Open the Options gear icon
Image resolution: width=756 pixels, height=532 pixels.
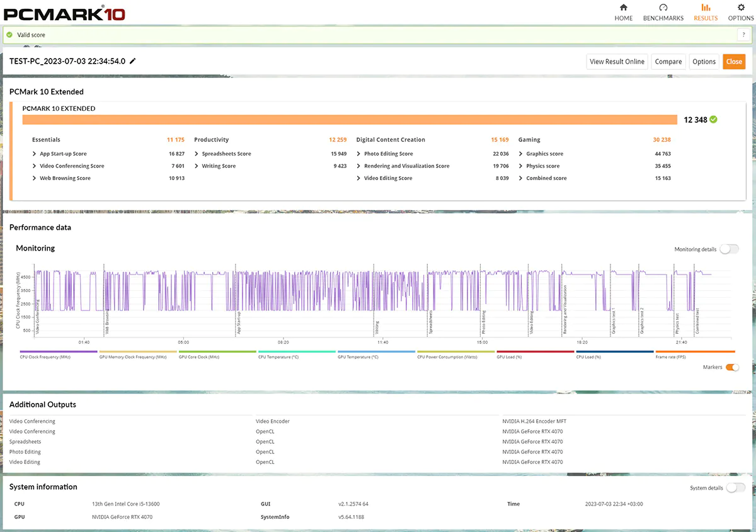741,8
